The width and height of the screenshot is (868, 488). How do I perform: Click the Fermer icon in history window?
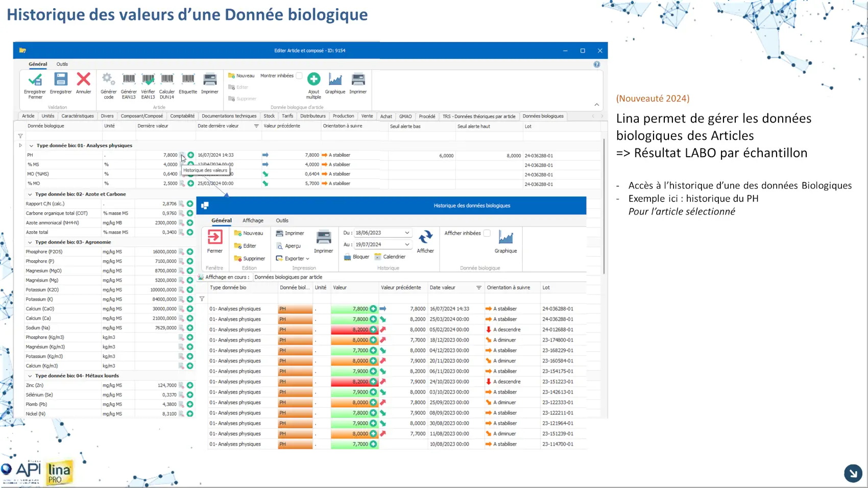tap(214, 237)
